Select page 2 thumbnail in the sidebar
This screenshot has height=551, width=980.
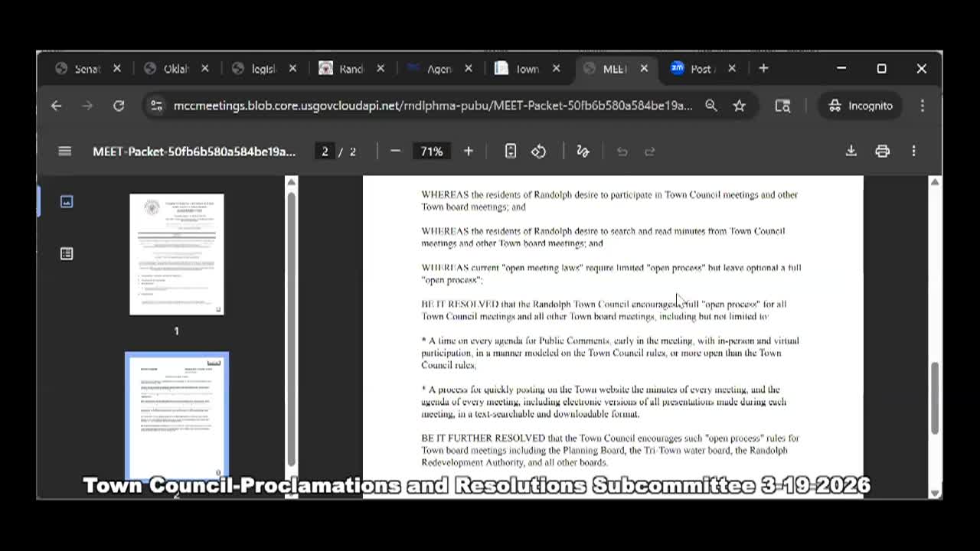[x=176, y=413]
